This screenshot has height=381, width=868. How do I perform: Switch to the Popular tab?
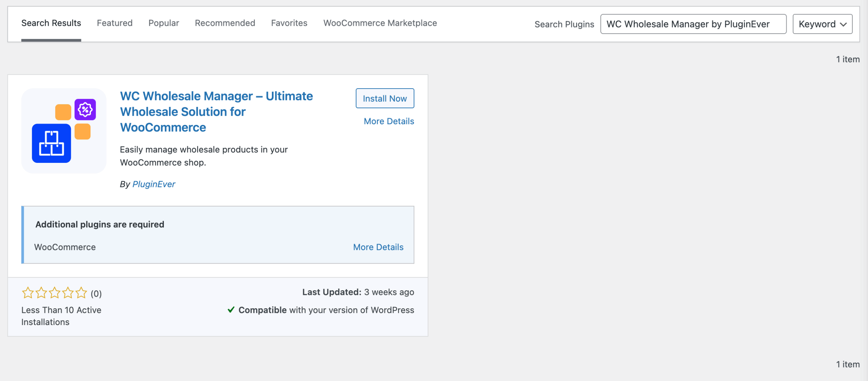click(x=163, y=23)
